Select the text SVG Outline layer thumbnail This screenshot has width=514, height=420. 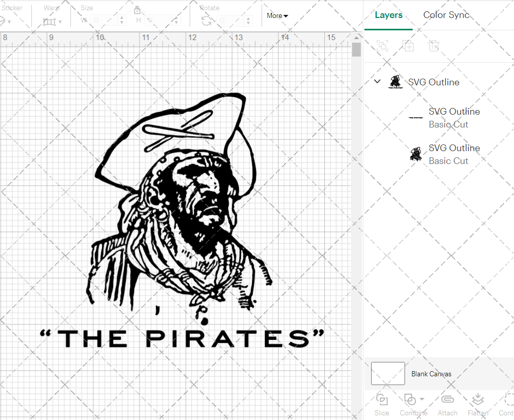(x=416, y=117)
